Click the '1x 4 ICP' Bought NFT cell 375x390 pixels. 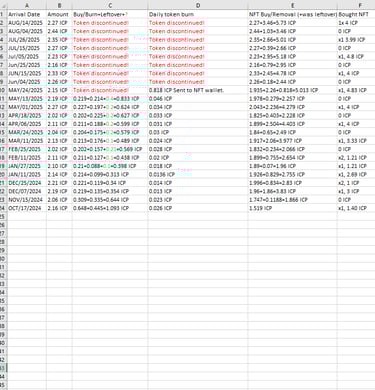tap(356, 23)
